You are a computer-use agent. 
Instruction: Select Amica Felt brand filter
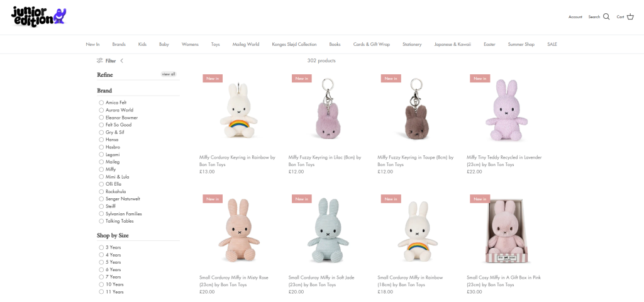coord(113,103)
